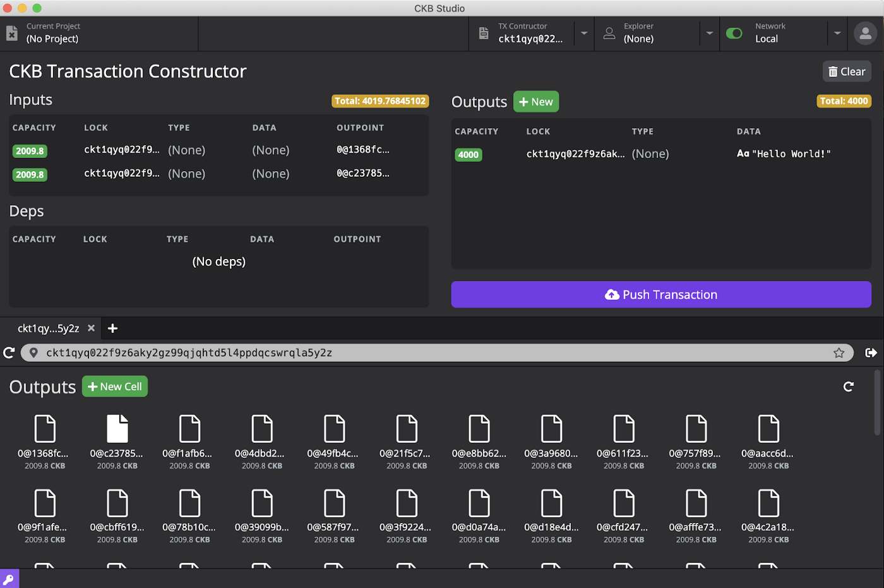Bookmark address with the star icon
The image size is (884, 588).
(x=839, y=352)
